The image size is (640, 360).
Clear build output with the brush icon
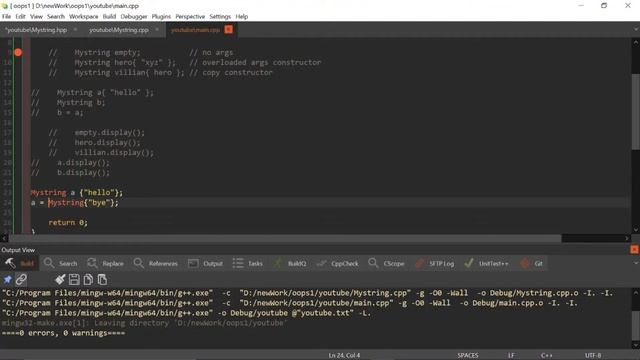[x=60, y=280]
